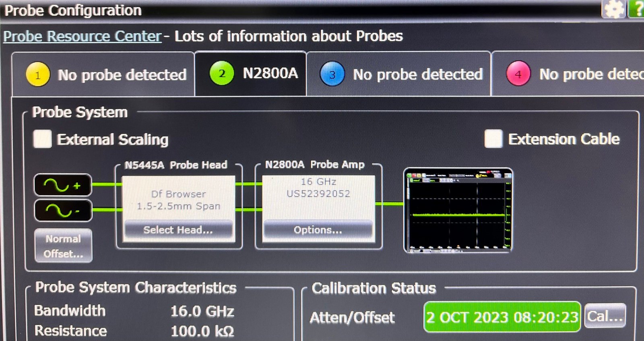
Task: Click the blue channel 3 circle icon
Action: pos(332,74)
